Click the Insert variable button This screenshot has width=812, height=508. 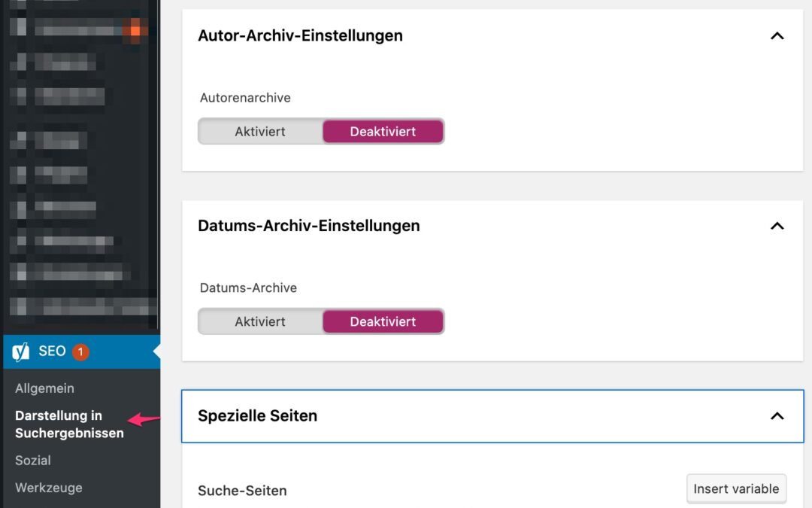736,488
